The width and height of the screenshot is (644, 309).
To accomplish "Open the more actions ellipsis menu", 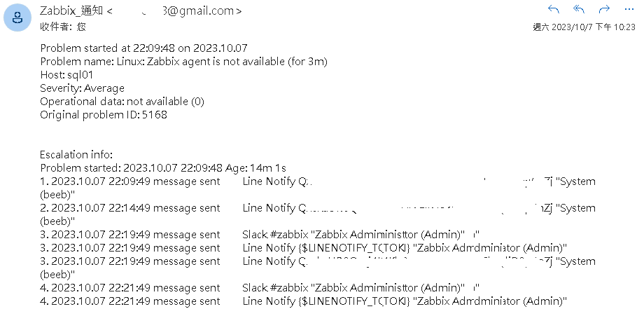I will coord(629,9).
